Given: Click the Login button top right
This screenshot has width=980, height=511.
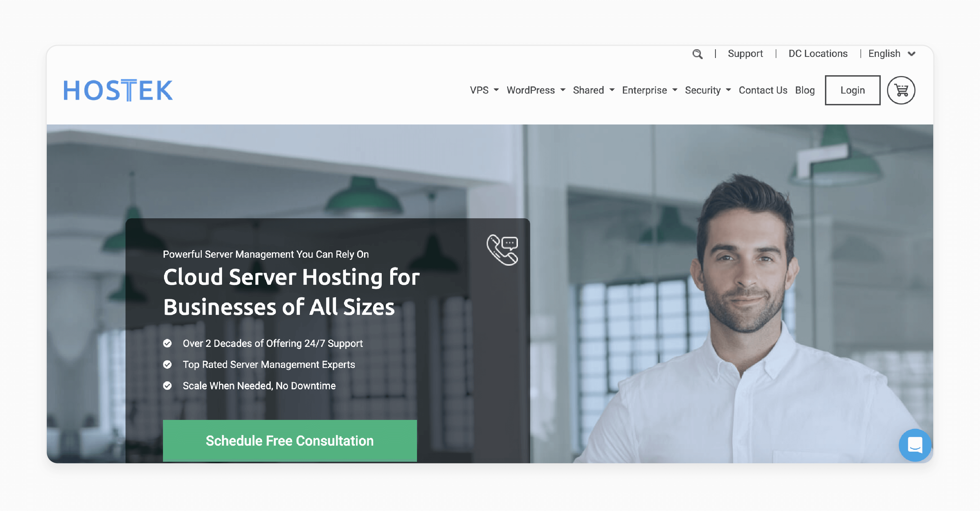Looking at the screenshot, I should click(852, 90).
